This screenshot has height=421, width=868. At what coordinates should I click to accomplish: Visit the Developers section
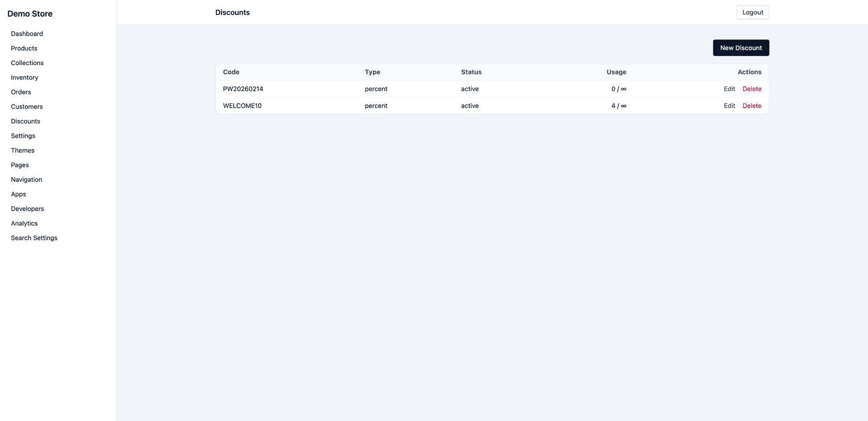coord(27,208)
